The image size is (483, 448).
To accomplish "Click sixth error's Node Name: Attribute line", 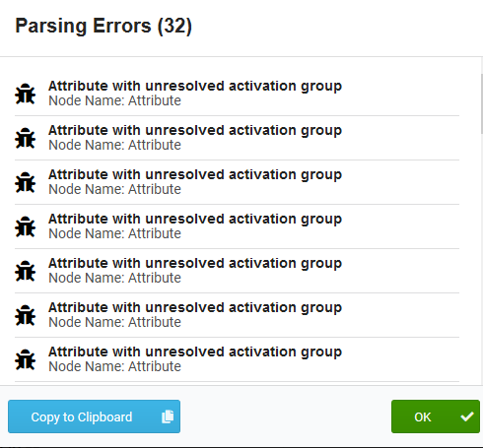I will 114,322.
